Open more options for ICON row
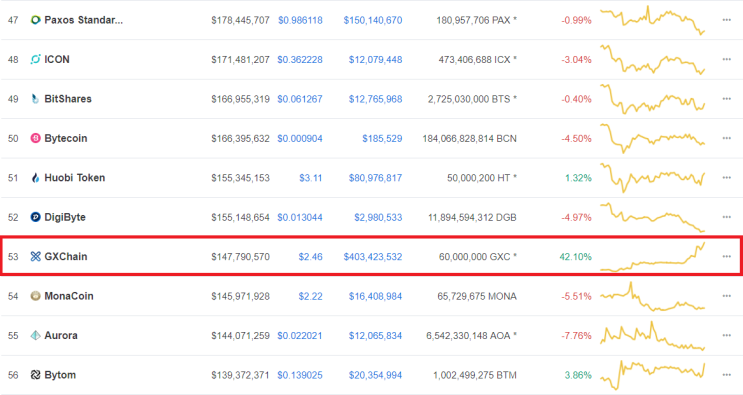This screenshot has width=743, height=395. (726, 59)
